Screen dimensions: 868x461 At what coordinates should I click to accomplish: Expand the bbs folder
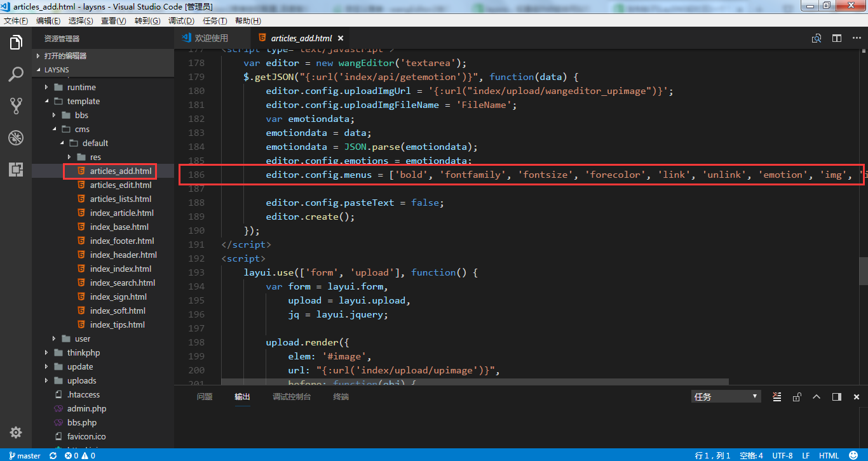(81, 116)
